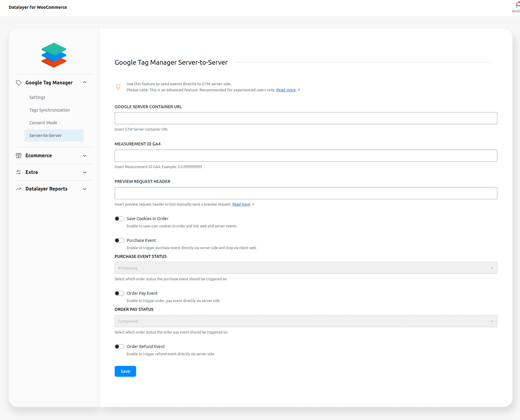Toggle the Order Pay Event switch
Viewport: 520px width, 420px height.
[x=119, y=293]
